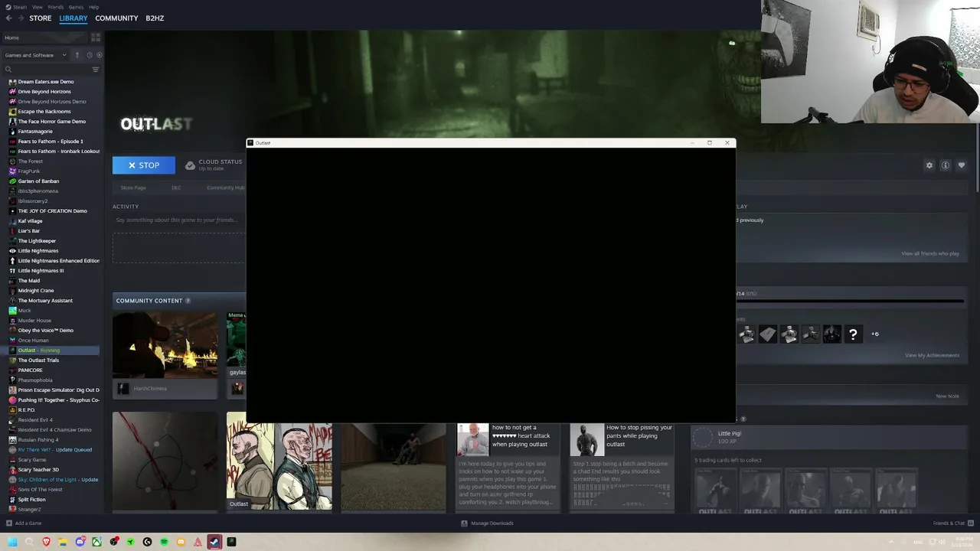Open the taskbar Search icon
The image size is (980, 551).
point(29,542)
